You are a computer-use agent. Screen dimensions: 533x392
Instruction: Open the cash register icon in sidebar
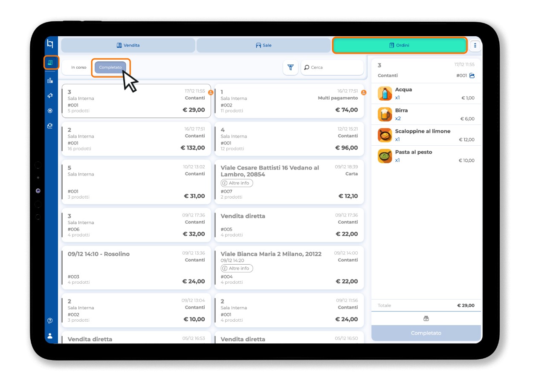point(50,63)
